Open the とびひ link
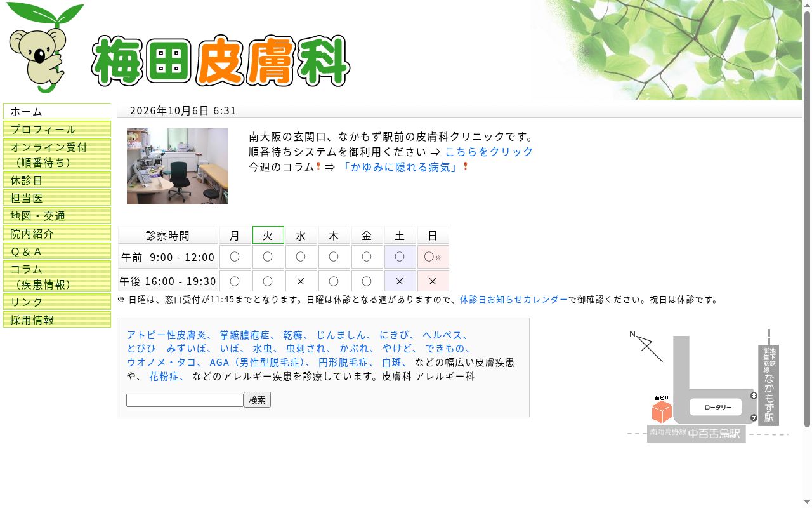Viewport: 812px width, 508px height. pos(141,349)
